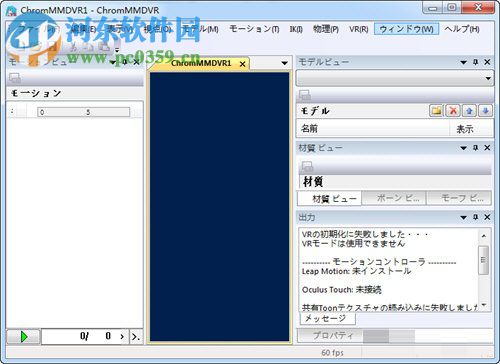Open the 物理(P) menu
Viewport: 500px width, 364px height.
pyautogui.click(x=326, y=29)
